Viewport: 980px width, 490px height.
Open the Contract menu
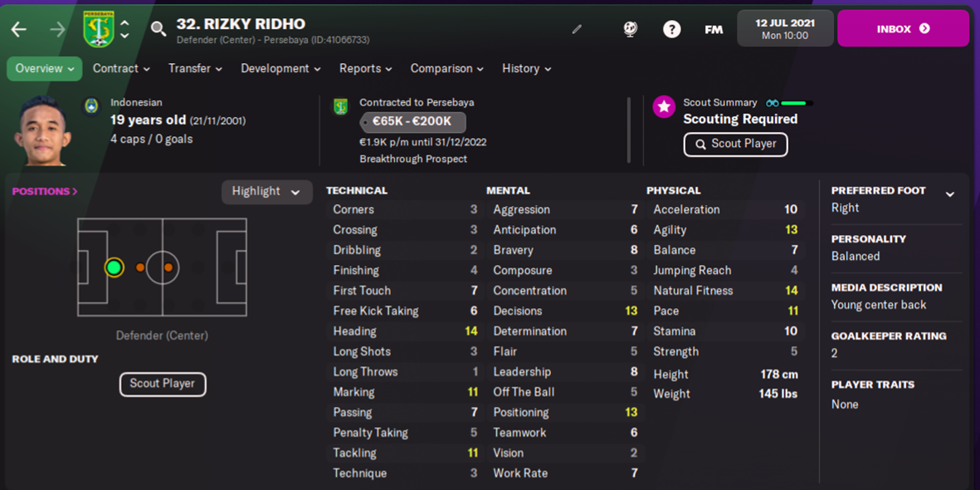point(121,69)
